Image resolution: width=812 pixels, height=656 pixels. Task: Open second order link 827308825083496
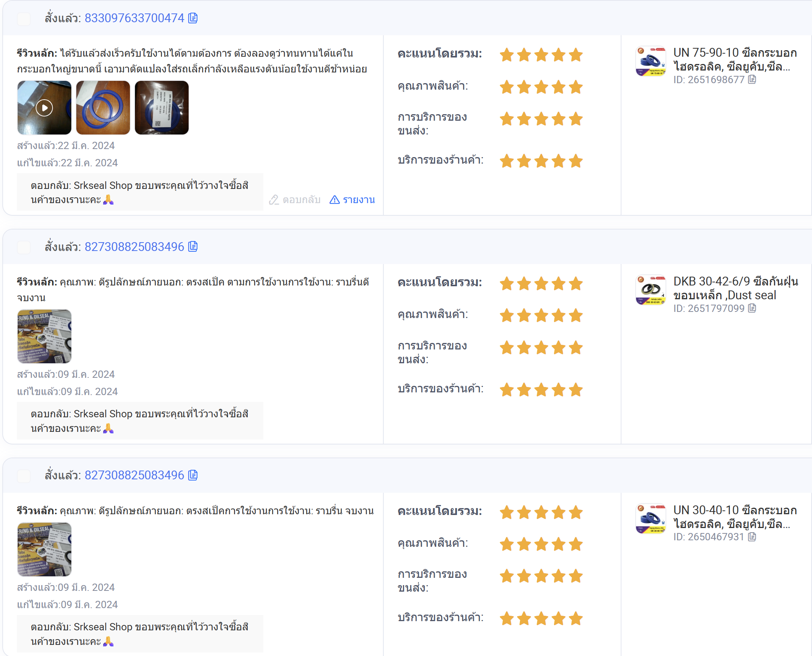point(134,246)
